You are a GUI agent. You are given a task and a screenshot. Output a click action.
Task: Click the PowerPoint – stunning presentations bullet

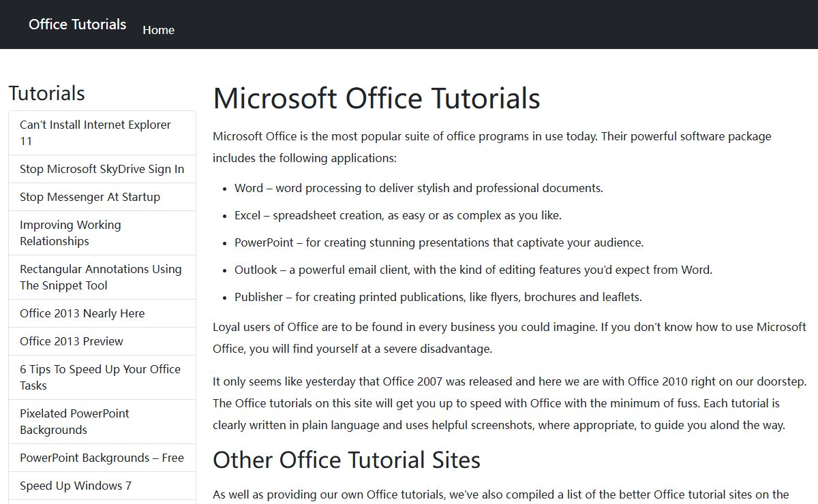coord(439,242)
